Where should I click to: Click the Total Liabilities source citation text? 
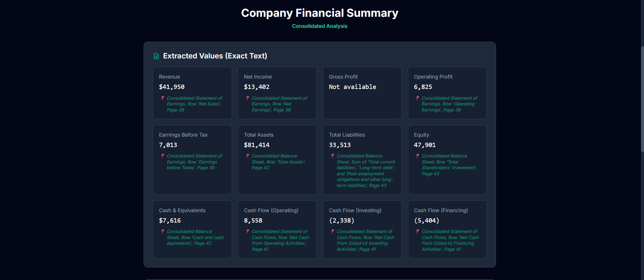366,171
